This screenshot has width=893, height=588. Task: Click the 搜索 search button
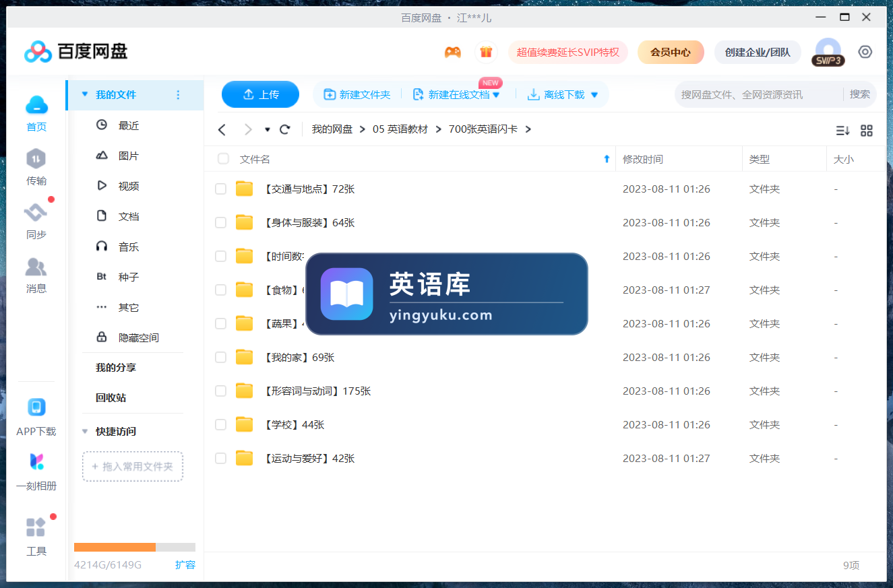[x=860, y=94]
